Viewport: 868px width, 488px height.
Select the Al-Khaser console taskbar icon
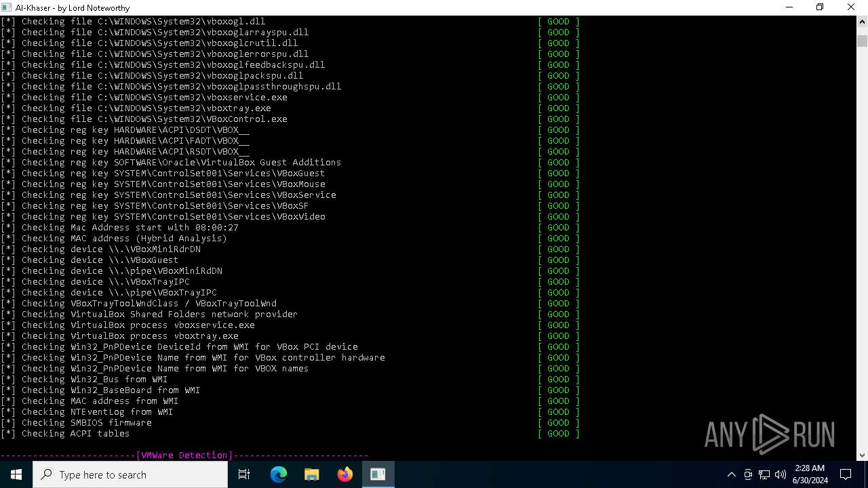[x=378, y=474]
